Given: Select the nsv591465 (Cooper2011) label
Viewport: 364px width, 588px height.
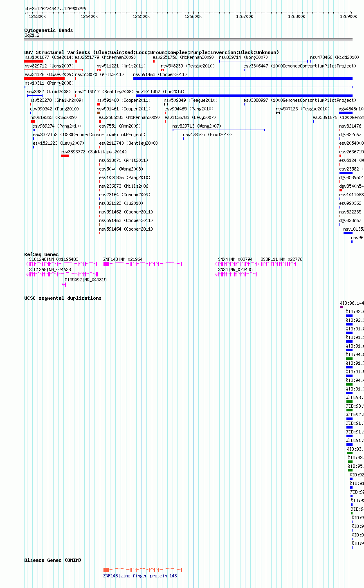Looking at the screenshot, I should pyautogui.click(x=160, y=74).
